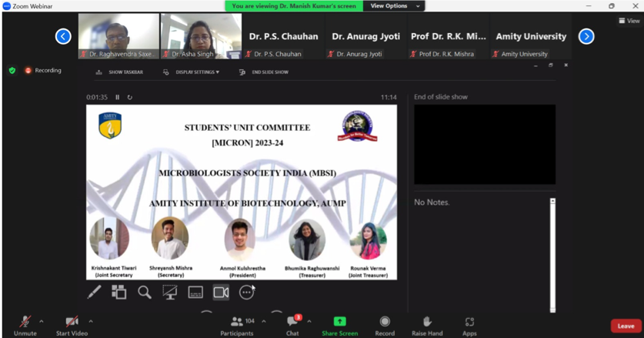Expand the arrow next to Chat
The height and width of the screenshot is (338, 644).
(x=309, y=321)
